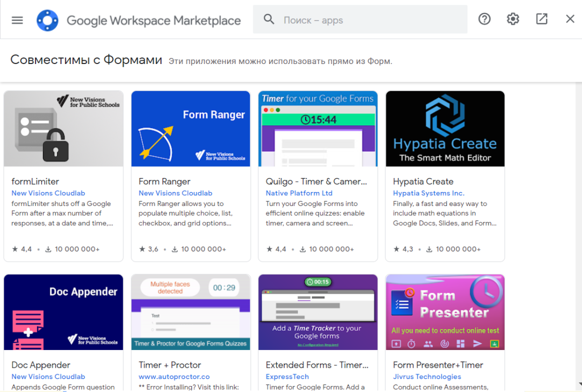Screen dimensions: 582x392
Task: Click the Quilgo star rating icon
Action: pos(269,249)
